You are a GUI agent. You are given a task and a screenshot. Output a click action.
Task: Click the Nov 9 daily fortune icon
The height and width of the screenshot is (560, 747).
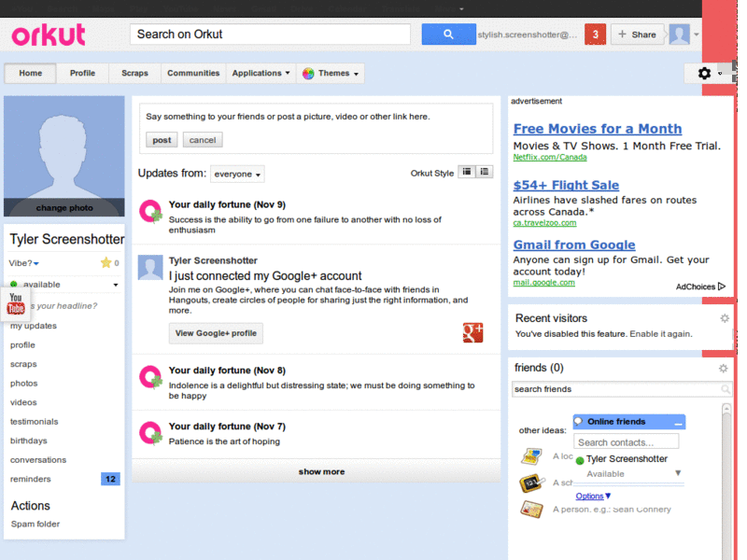tap(150, 212)
